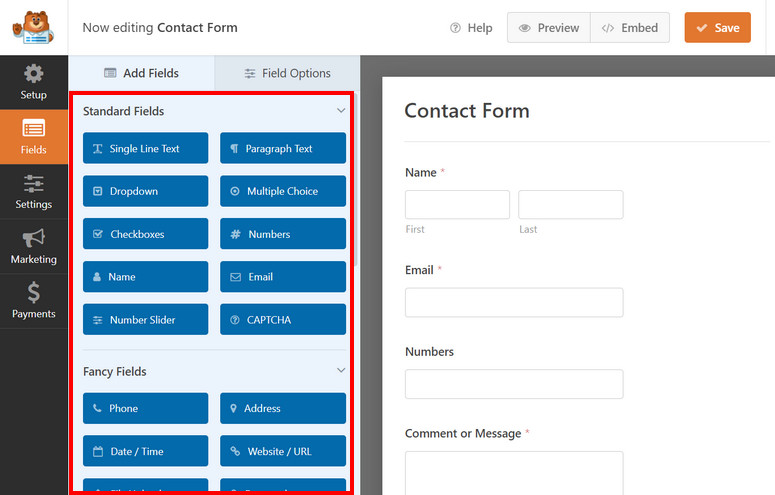The image size is (775, 495).
Task: Click the WPForms bear mascot logo
Action: pos(33,28)
